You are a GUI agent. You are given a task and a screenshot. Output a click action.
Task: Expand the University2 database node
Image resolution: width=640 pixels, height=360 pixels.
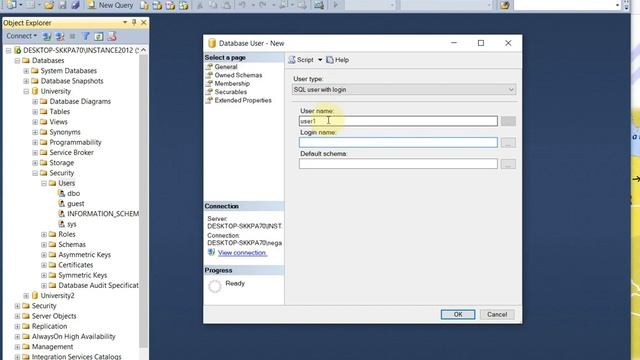coord(26,296)
